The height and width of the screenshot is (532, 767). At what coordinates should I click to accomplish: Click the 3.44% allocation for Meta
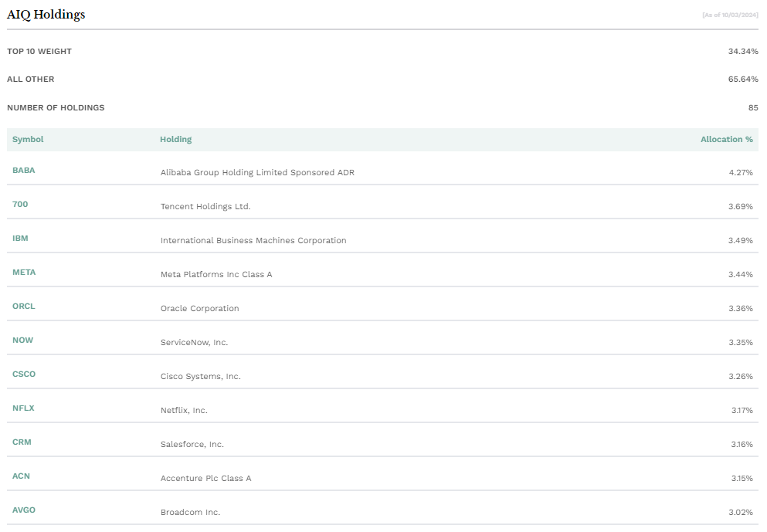pos(741,274)
